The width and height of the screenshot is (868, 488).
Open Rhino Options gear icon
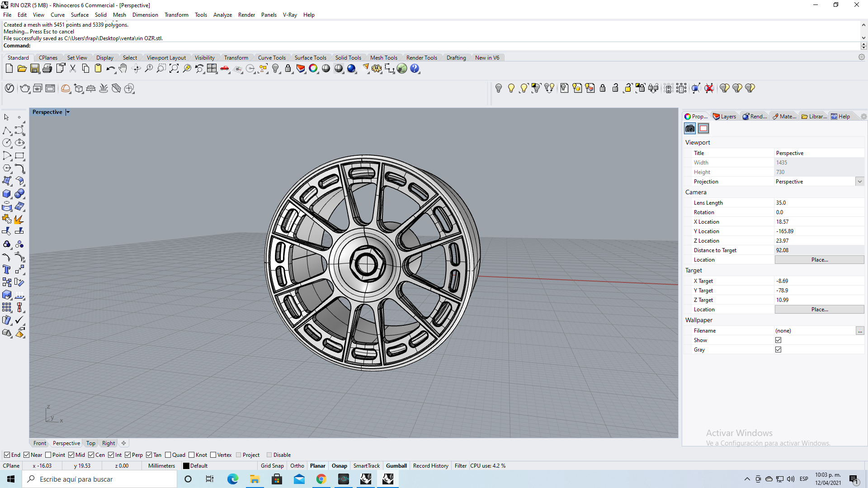[x=377, y=69]
